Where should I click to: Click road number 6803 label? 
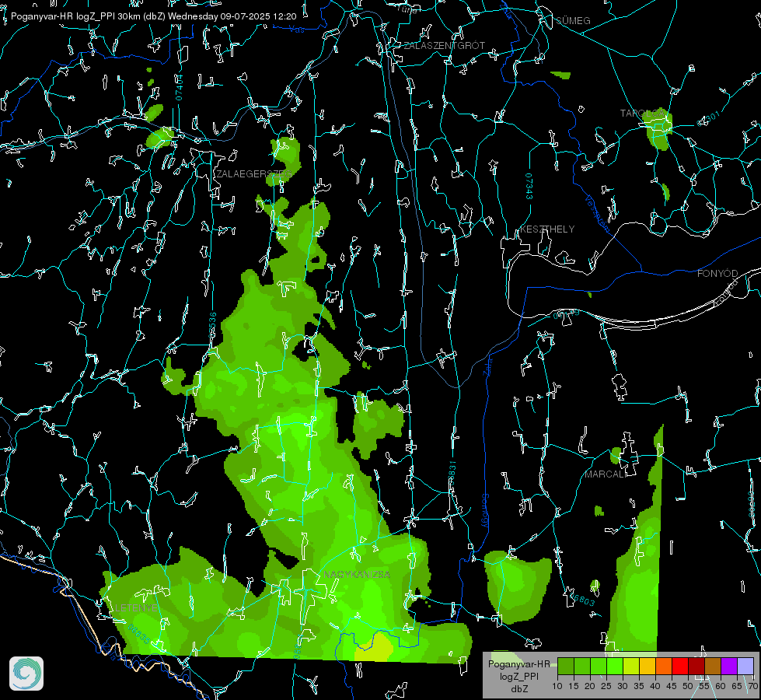point(582,600)
